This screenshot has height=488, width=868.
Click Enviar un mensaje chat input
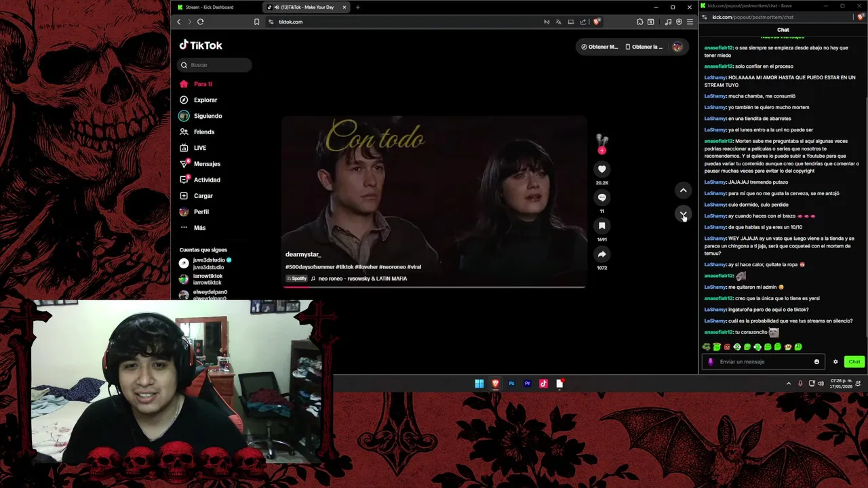coord(764,362)
